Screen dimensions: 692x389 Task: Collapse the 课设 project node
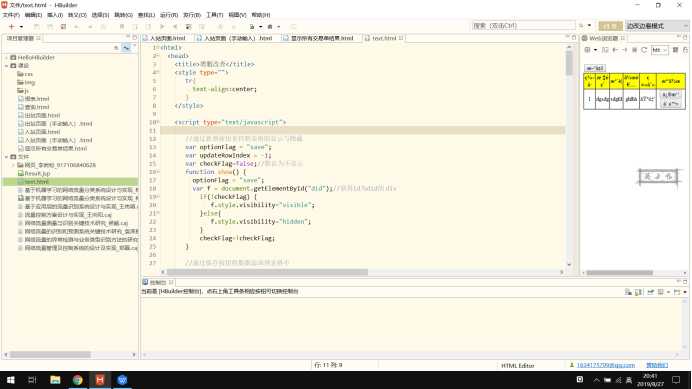6,66
